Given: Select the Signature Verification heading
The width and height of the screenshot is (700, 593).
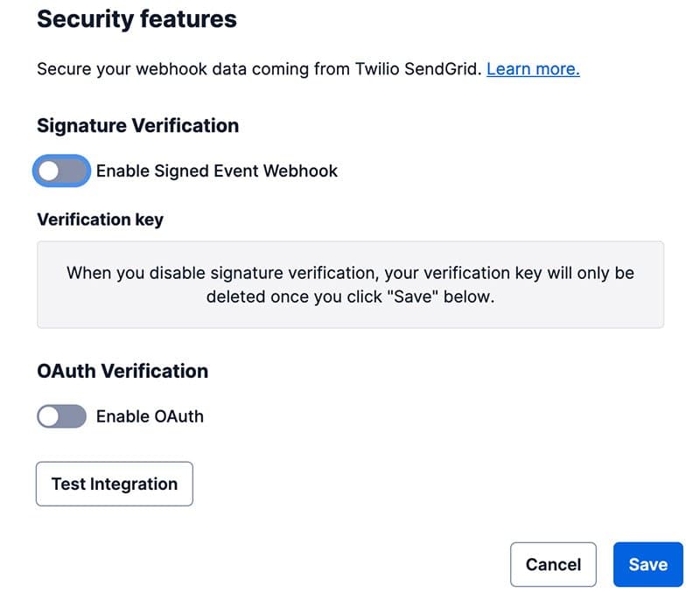Looking at the screenshot, I should point(137,125).
